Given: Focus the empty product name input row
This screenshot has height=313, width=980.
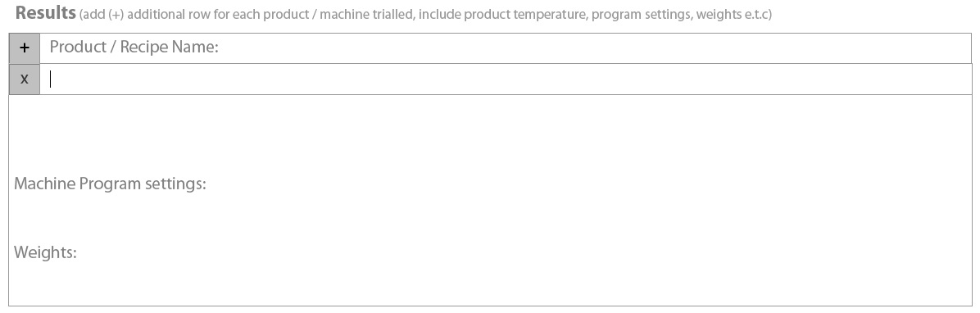Looking at the screenshot, I should [x=506, y=79].
